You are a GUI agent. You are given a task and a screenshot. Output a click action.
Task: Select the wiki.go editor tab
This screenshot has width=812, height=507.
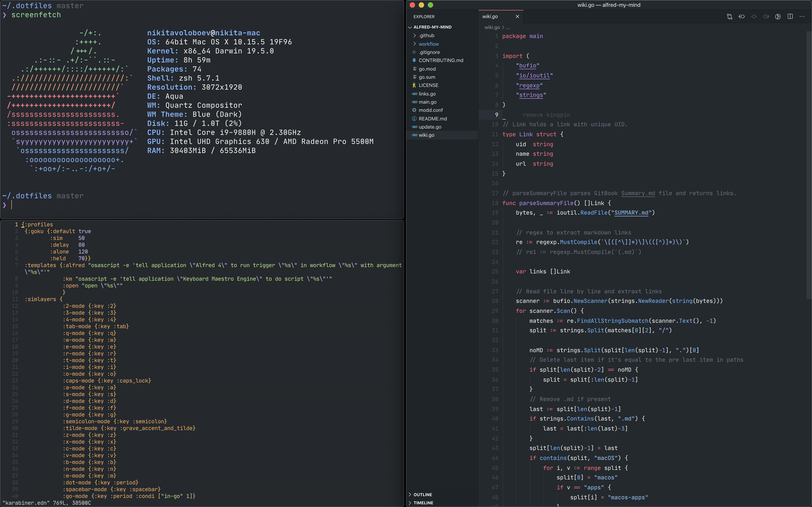point(490,17)
